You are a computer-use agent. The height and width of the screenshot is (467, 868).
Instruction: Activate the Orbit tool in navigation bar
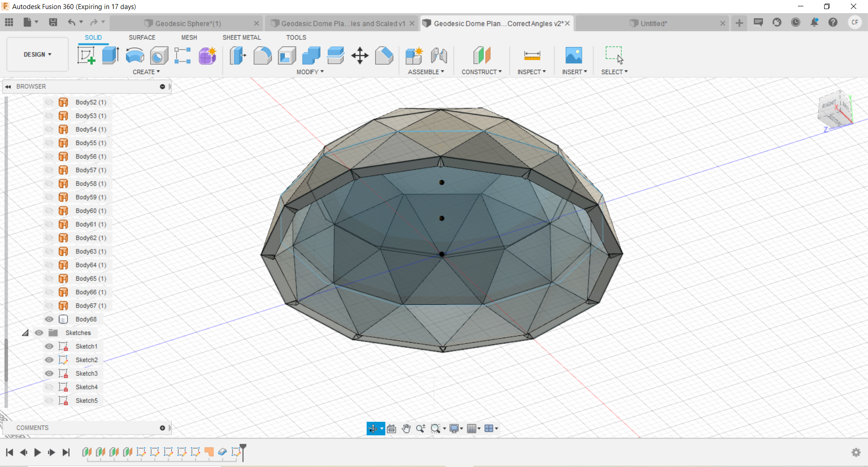pos(373,428)
